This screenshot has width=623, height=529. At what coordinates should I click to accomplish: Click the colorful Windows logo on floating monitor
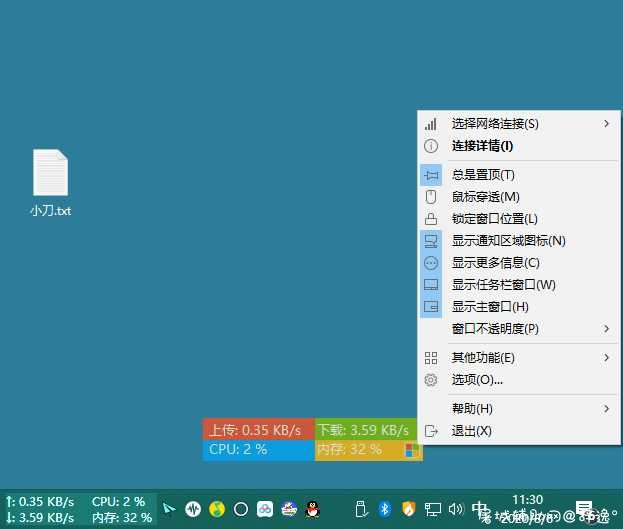pos(412,451)
